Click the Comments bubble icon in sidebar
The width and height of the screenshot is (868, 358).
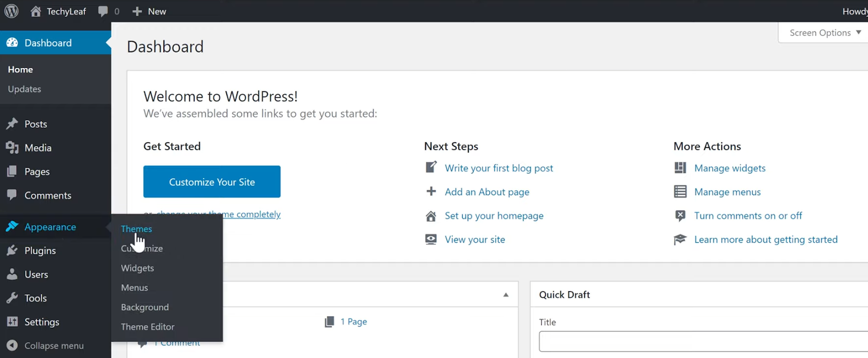coord(12,194)
